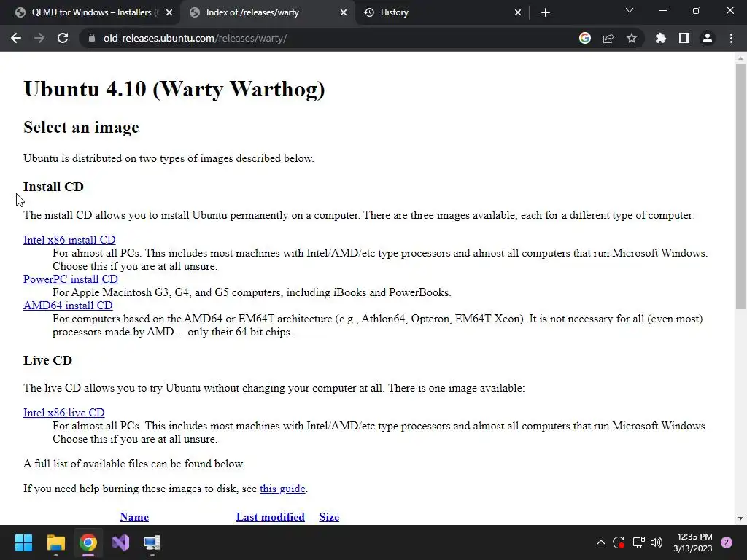747x560 pixels.
Task: Click the 'Select an image' heading
Action: pyautogui.click(x=81, y=127)
